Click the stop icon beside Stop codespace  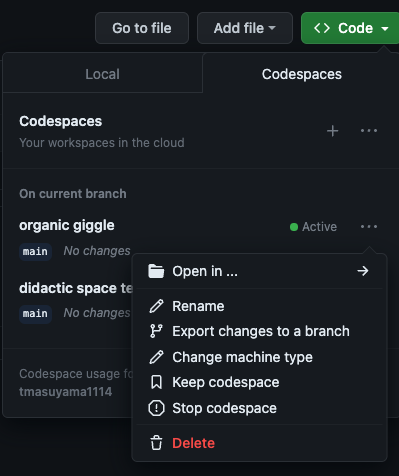156,408
